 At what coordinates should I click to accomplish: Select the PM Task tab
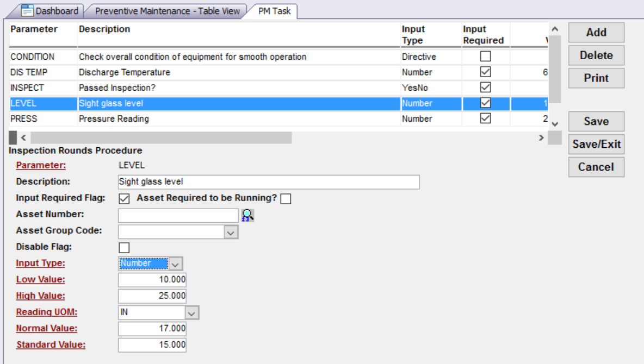click(x=274, y=11)
